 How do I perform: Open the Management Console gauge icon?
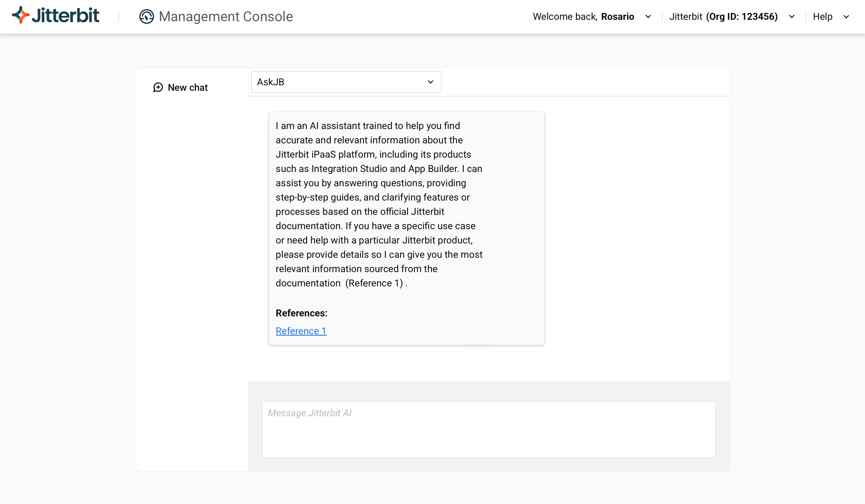pos(147,17)
